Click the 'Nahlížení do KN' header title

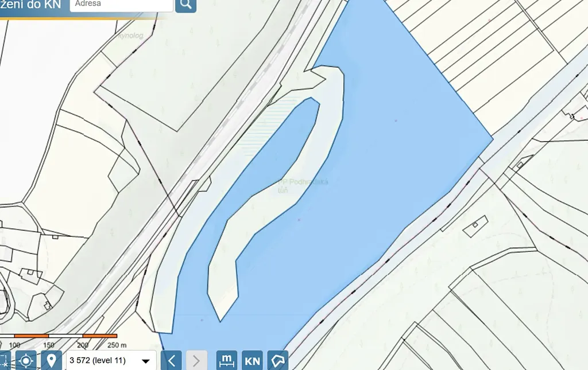(x=30, y=5)
